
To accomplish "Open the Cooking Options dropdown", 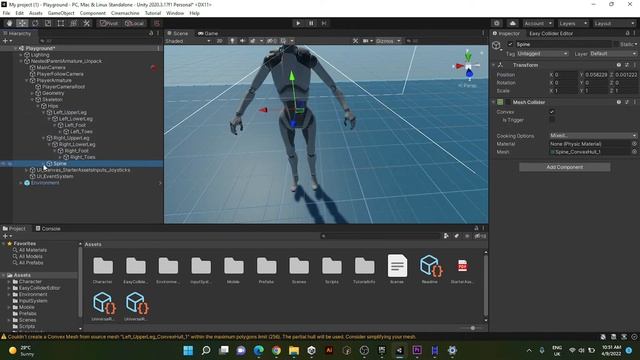I will pos(593,136).
